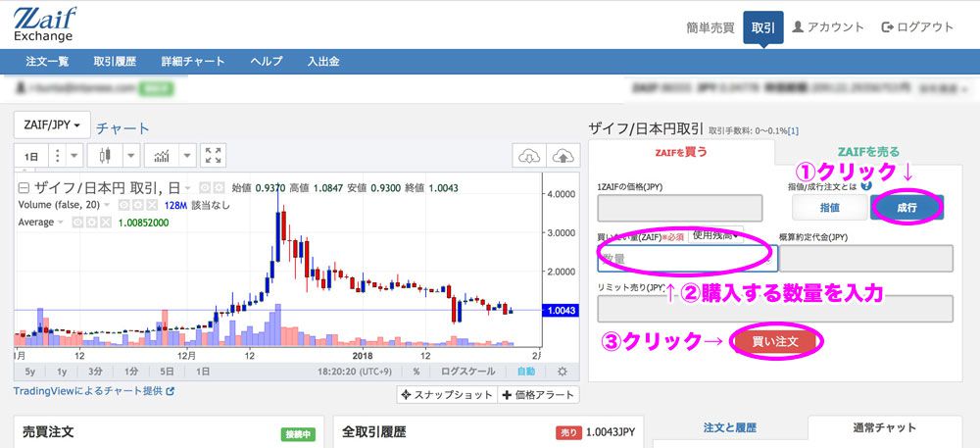Viewport: 980px width, 448px height.
Task: Collapse the chart legend with the minus box
Action: [24, 187]
